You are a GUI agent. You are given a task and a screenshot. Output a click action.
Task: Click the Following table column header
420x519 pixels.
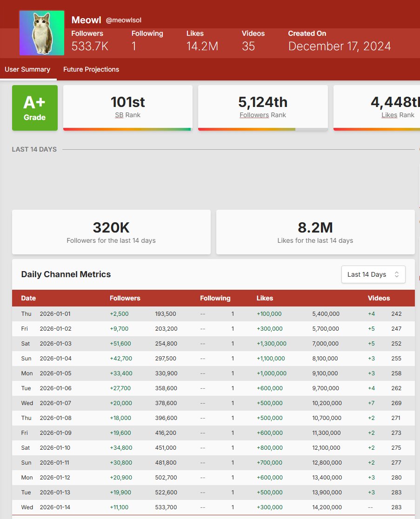click(x=215, y=298)
